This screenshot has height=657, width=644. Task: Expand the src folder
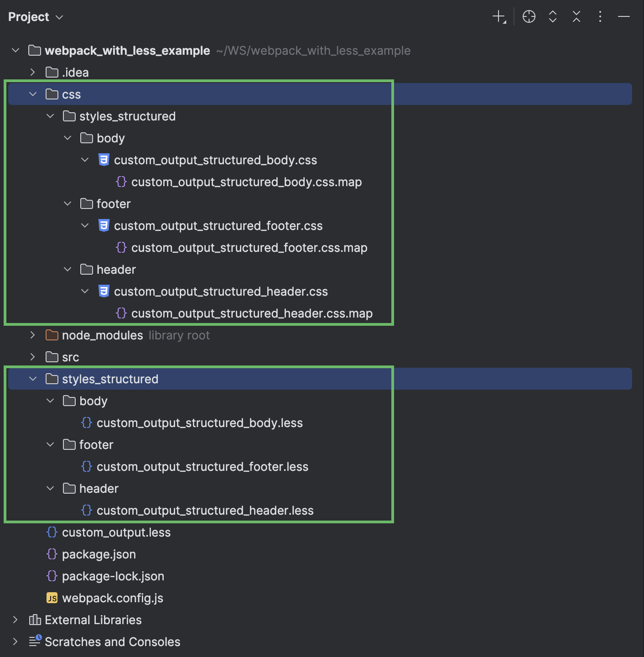pyautogui.click(x=32, y=357)
